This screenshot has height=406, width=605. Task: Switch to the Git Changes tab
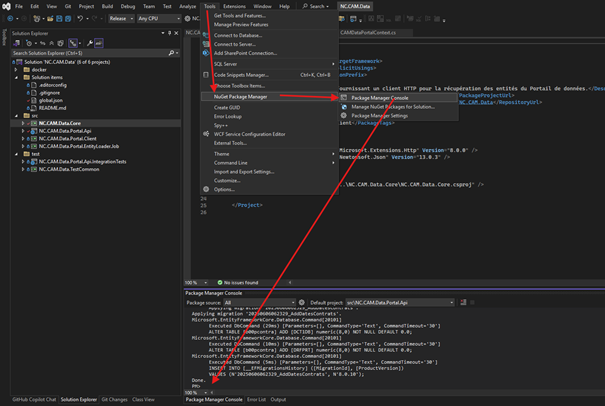click(114, 399)
